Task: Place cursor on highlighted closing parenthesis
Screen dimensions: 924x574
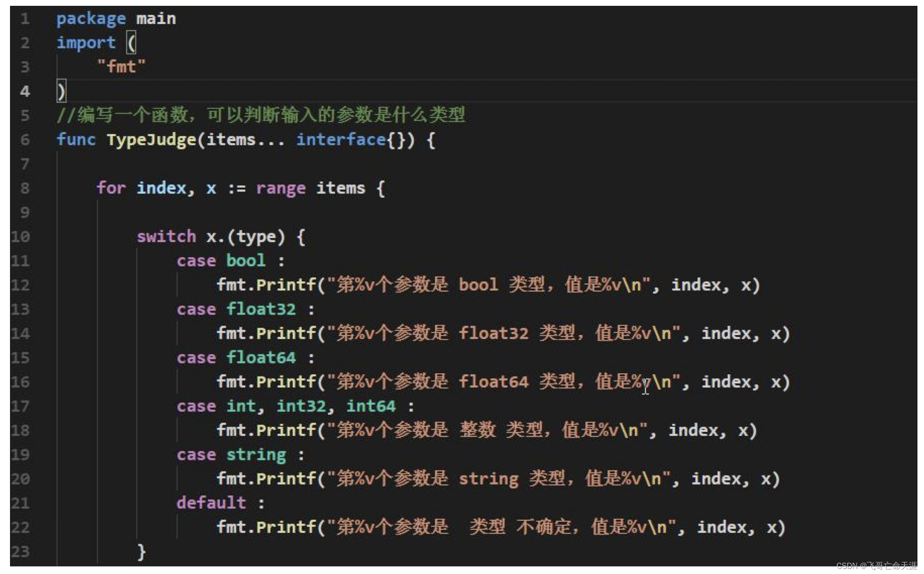Action: pos(61,91)
